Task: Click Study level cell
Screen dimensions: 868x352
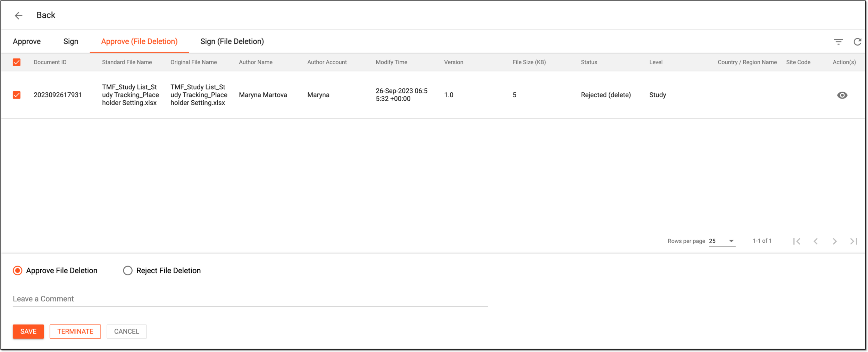Action: coord(658,95)
